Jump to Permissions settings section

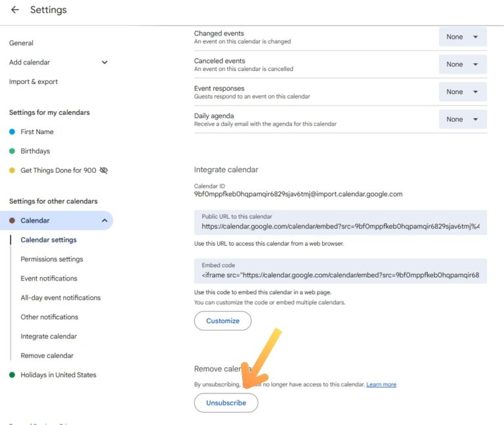[x=52, y=259]
